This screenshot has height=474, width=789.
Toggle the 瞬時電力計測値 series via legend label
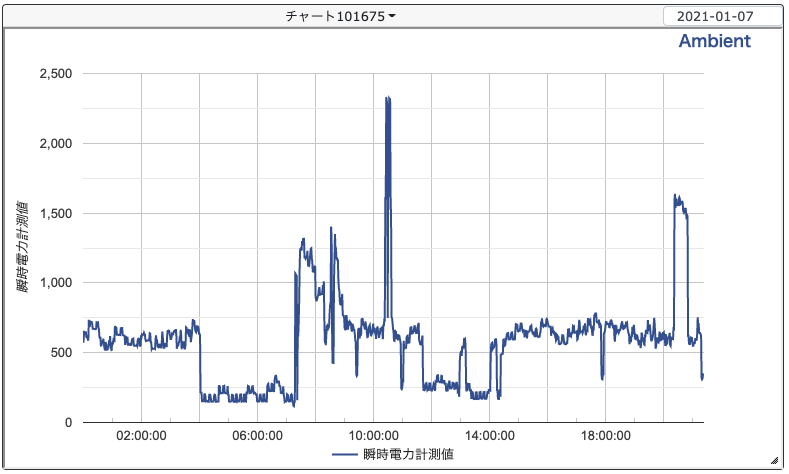pos(409,455)
